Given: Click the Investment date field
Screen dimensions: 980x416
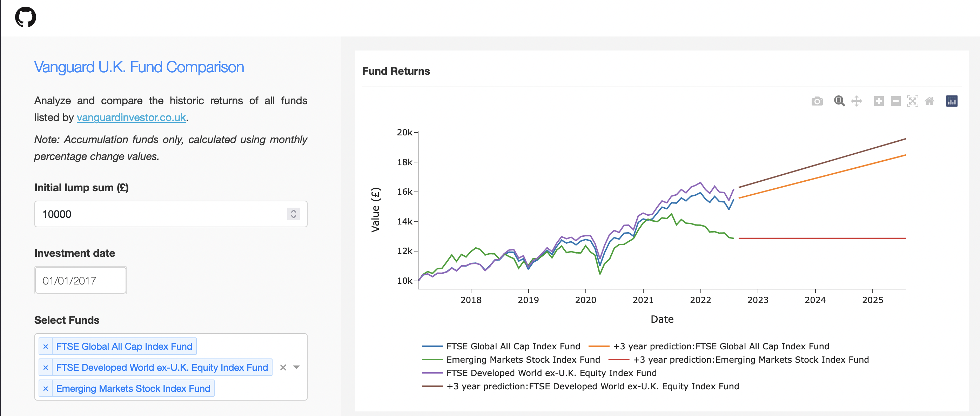Looking at the screenshot, I should [x=80, y=280].
